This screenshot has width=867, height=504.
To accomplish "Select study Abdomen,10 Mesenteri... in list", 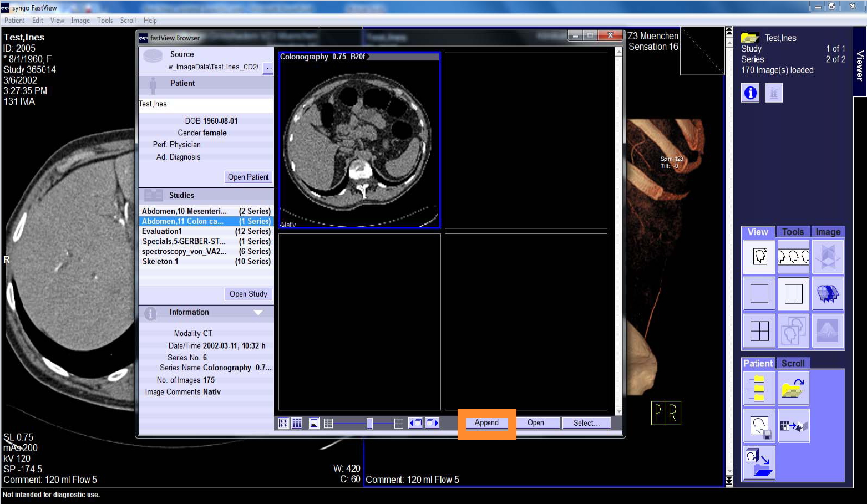I will 206,211.
